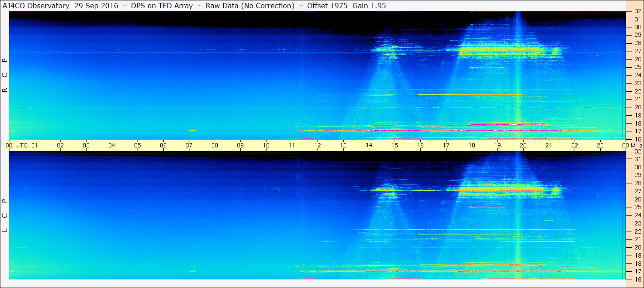Screen dimensions: 644x288
Task: Click the "Offset 1975" value
Action: tap(327, 6)
